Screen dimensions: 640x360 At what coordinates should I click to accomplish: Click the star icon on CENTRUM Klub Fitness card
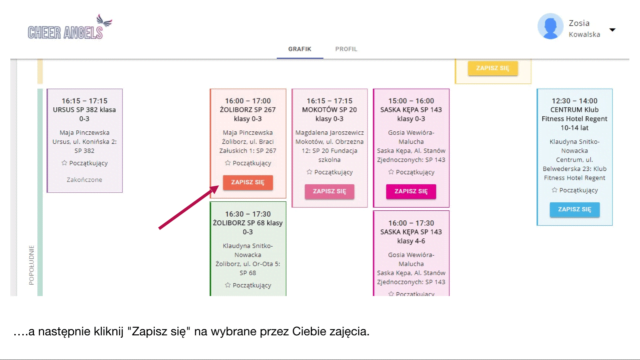click(554, 190)
